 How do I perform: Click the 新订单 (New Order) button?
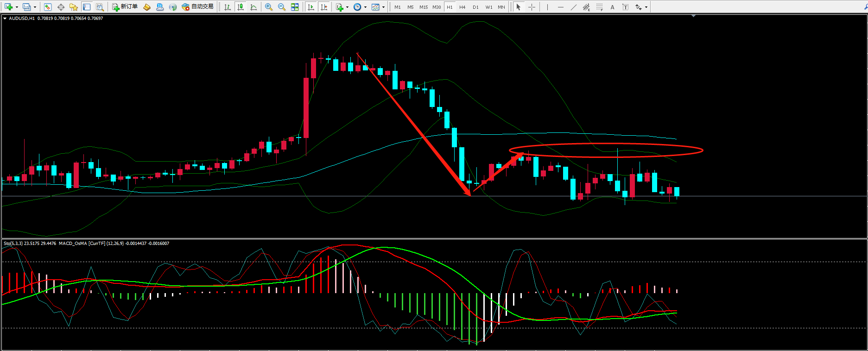(x=125, y=7)
